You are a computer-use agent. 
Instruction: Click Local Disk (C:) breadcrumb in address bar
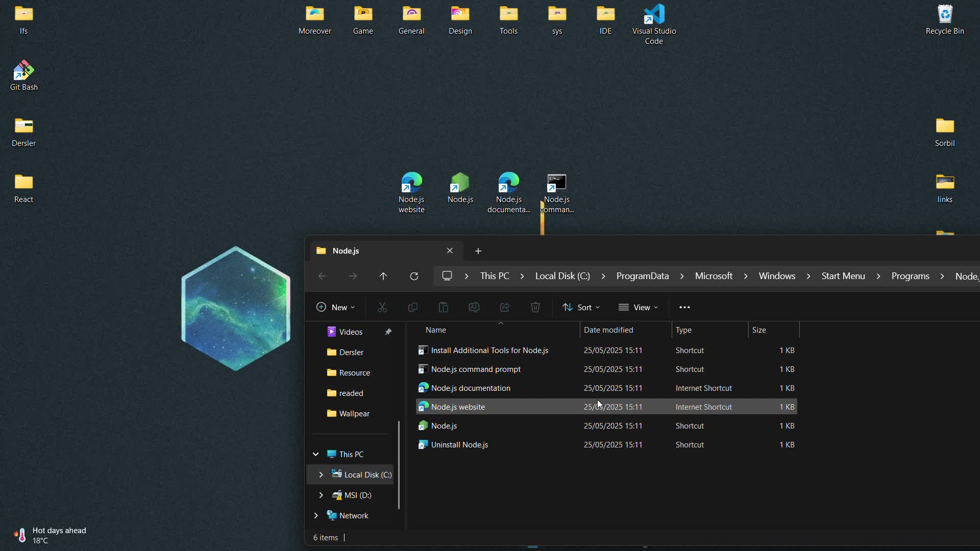click(x=562, y=276)
